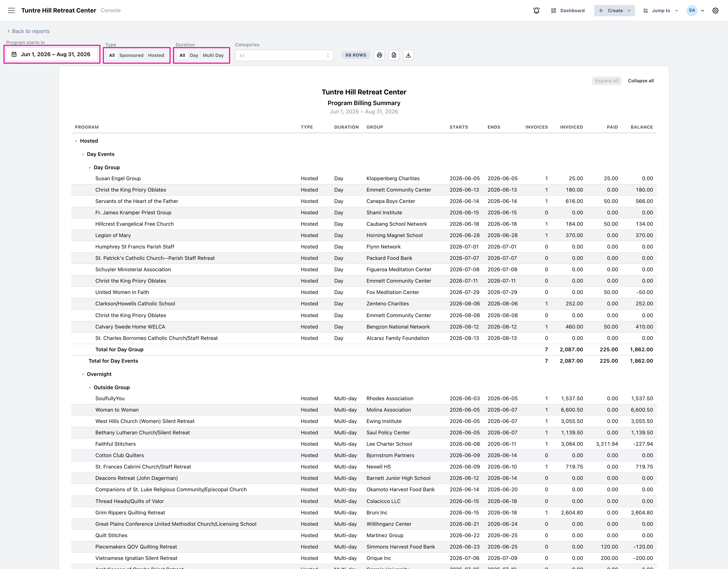Viewport: 728px width, 569px height.
Task: Click the Tuntre Hill Retreat Center header title
Action: (59, 10)
